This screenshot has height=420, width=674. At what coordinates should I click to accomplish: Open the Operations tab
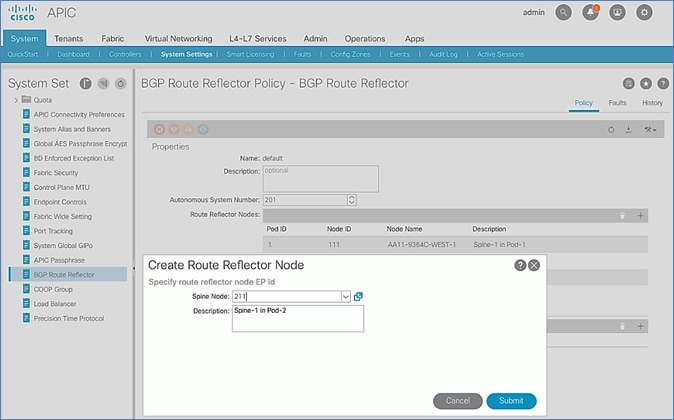(365, 39)
